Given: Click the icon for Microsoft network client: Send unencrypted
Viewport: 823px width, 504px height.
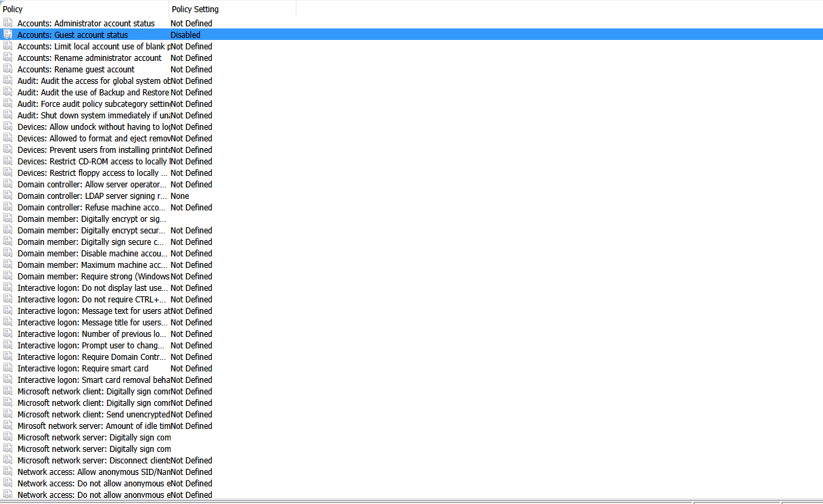Looking at the screenshot, I should 7,414.
